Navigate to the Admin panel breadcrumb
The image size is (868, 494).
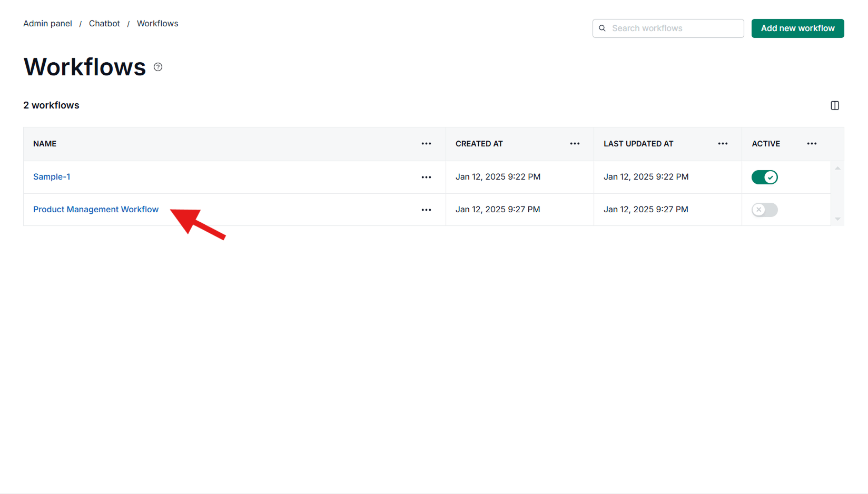(x=47, y=23)
